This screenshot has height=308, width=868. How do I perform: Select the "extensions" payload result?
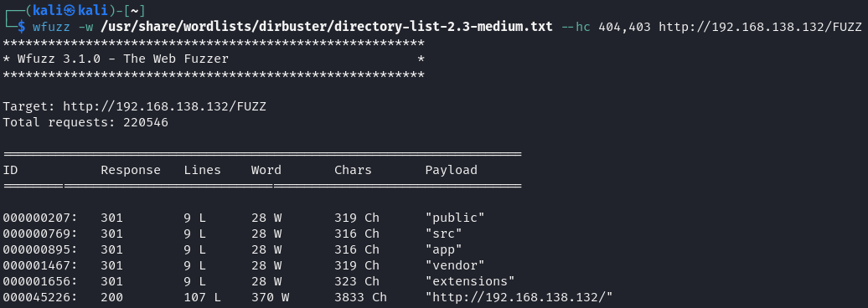tap(470, 281)
